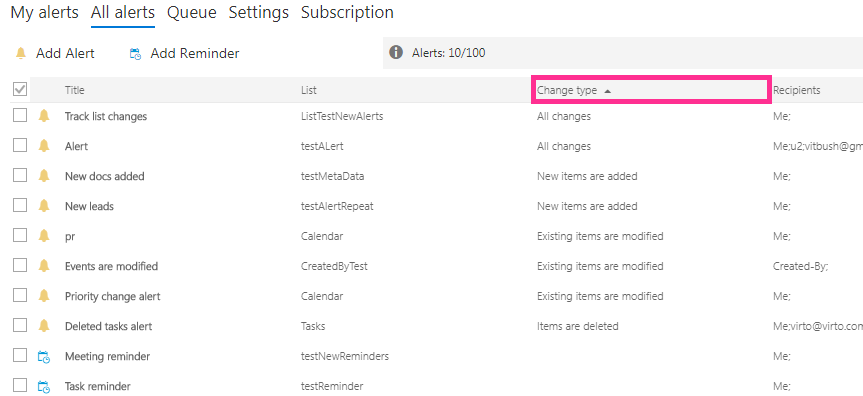
Task: Open the Track list changes alert
Action: (106, 116)
